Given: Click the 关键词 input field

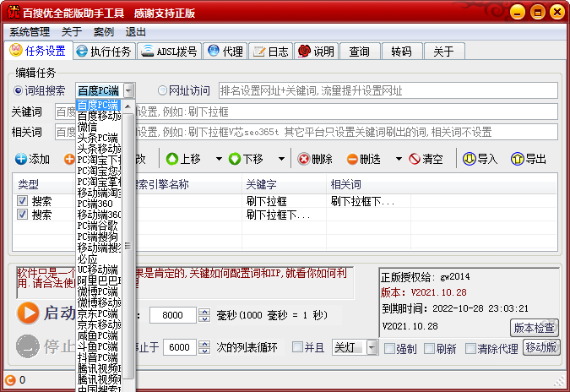Looking at the screenshot, I should click(306, 112).
